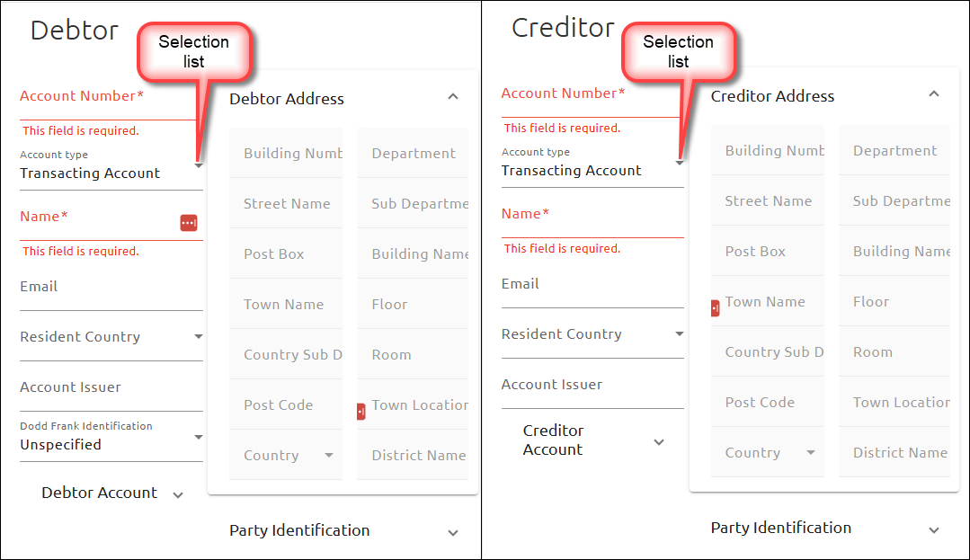This screenshot has width=970, height=560.
Task: Click red icon beside Creditor Town Name
Action: pos(716,308)
